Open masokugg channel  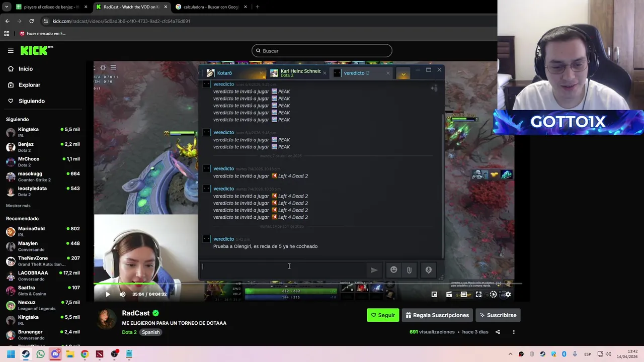coord(43,176)
